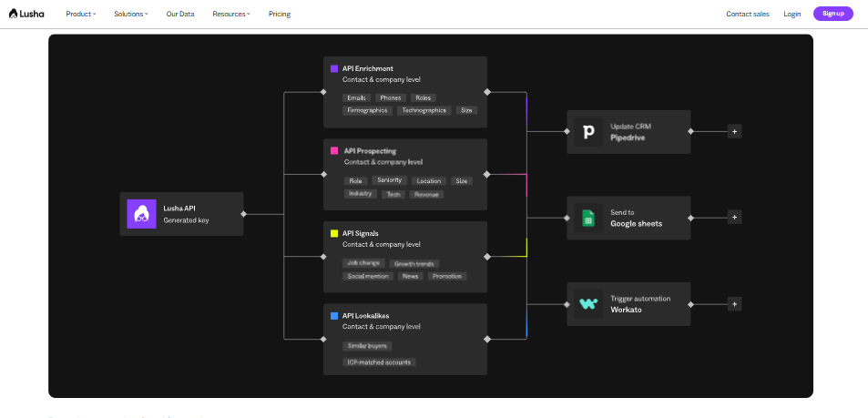Select the Growth trends tag
The height and width of the screenshot is (418, 868).
tap(414, 264)
